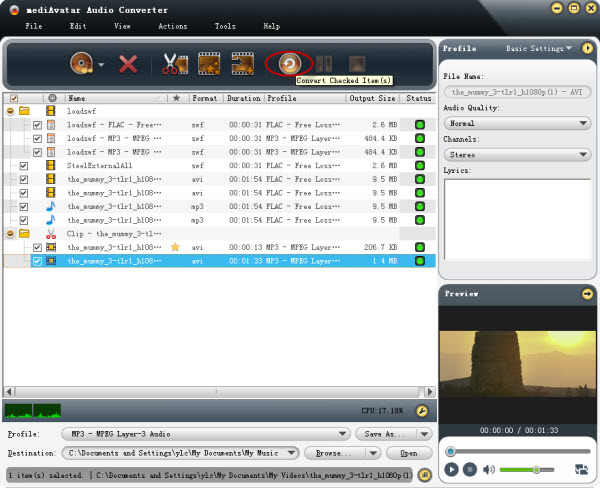Click the preview video image
The width and height of the screenshot is (600, 488).
pyautogui.click(x=517, y=364)
